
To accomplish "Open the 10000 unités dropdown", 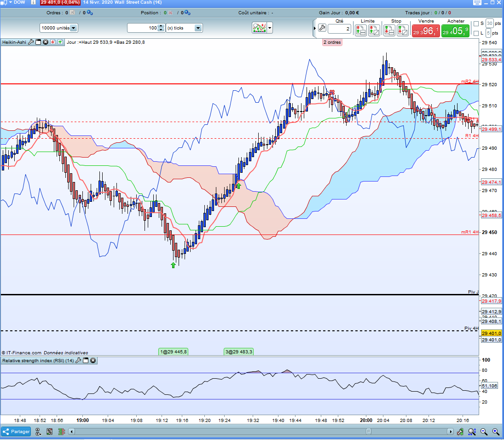I will click(74, 28).
